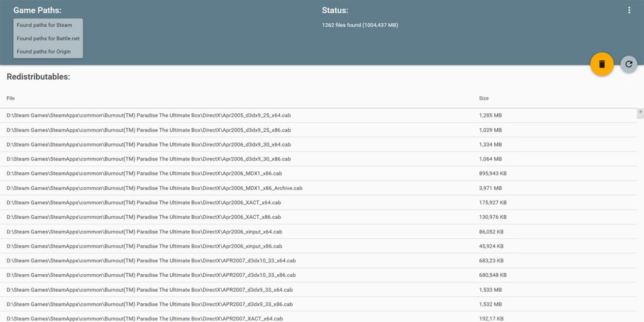Click size value 680,548 KB
The height and width of the screenshot is (322, 644).
pyautogui.click(x=493, y=275)
